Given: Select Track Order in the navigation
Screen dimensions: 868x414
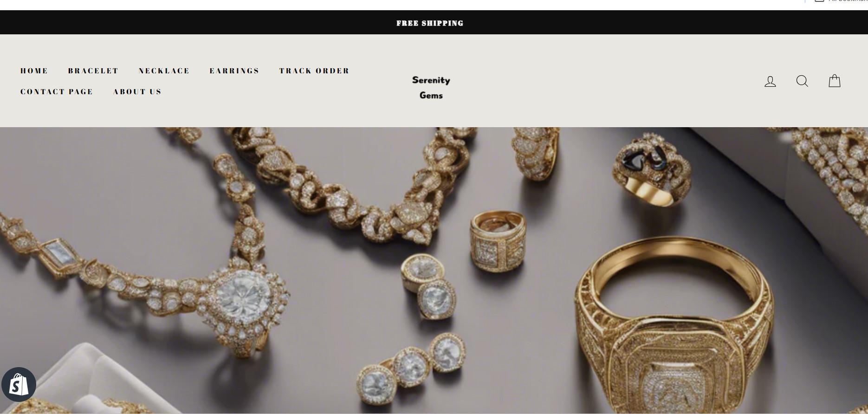Looking at the screenshot, I should point(314,71).
